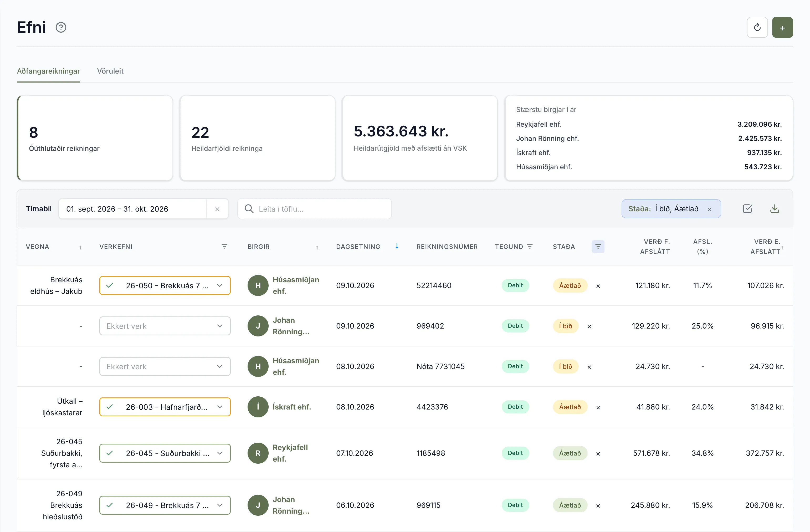This screenshot has height=532, width=810.
Task: Select the Aðfangareikningar tab
Action: (48, 71)
